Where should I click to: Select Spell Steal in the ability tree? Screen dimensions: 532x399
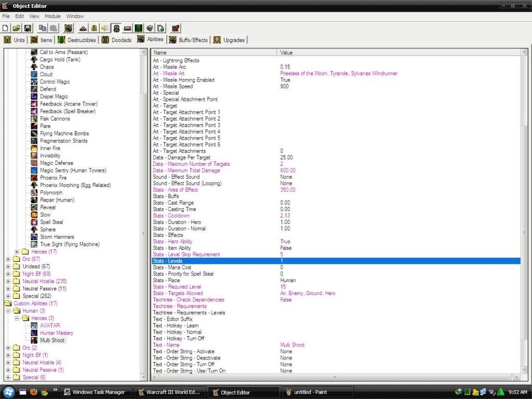tap(51, 222)
